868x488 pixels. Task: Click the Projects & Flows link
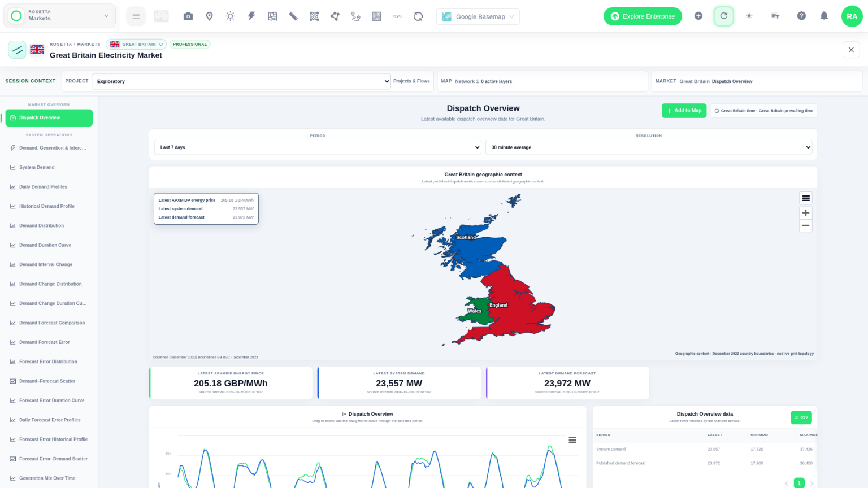click(411, 81)
